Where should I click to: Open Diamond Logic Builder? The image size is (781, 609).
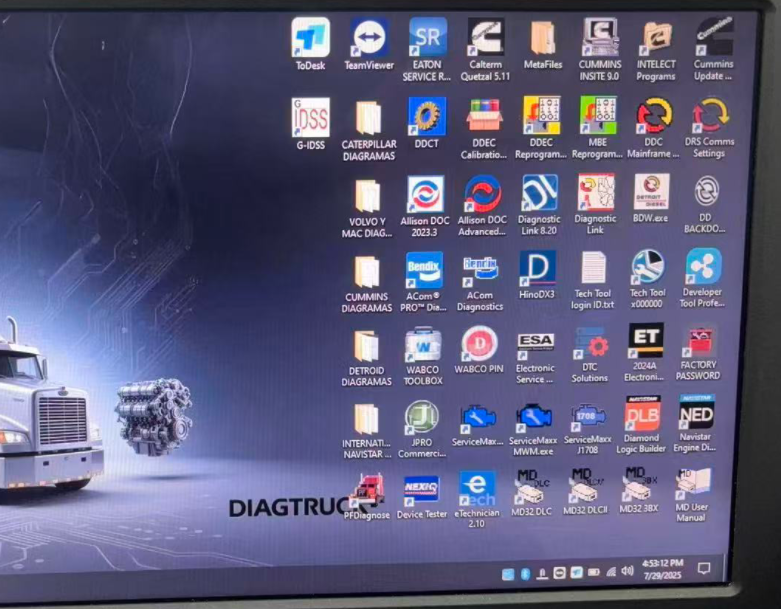(642, 426)
